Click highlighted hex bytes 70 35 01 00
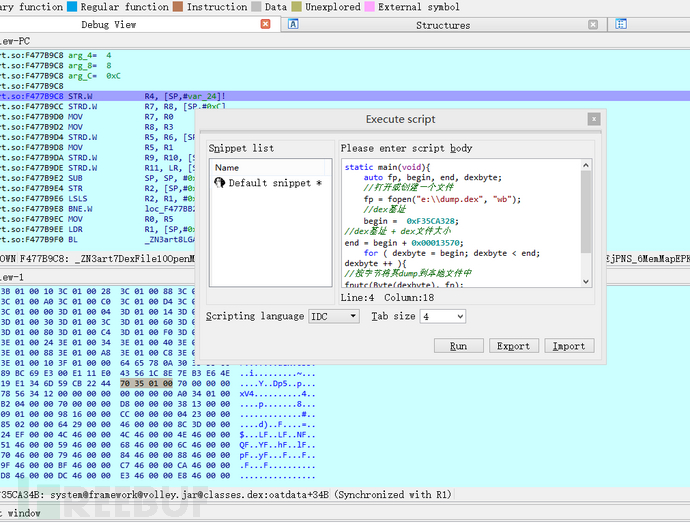Viewport: 690px width, 526px height. click(146, 383)
